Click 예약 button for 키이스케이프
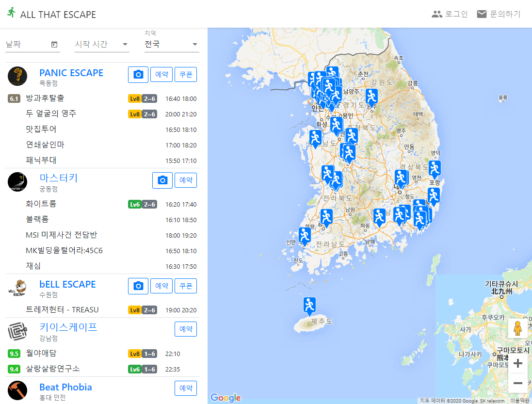Screen dimensions: 532x404 coord(186,329)
